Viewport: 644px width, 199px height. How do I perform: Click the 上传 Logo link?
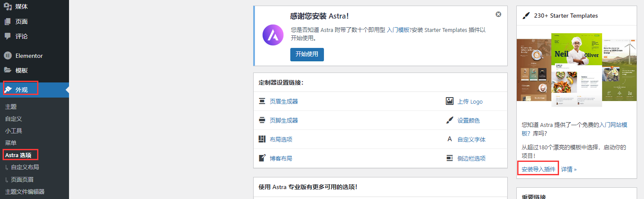[470, 101]
